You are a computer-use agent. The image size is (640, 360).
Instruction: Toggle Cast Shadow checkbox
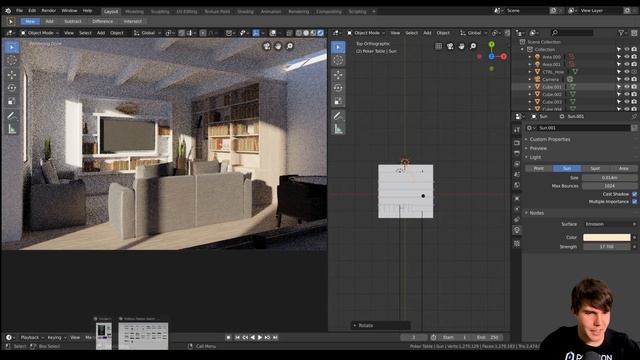[634, 194]
